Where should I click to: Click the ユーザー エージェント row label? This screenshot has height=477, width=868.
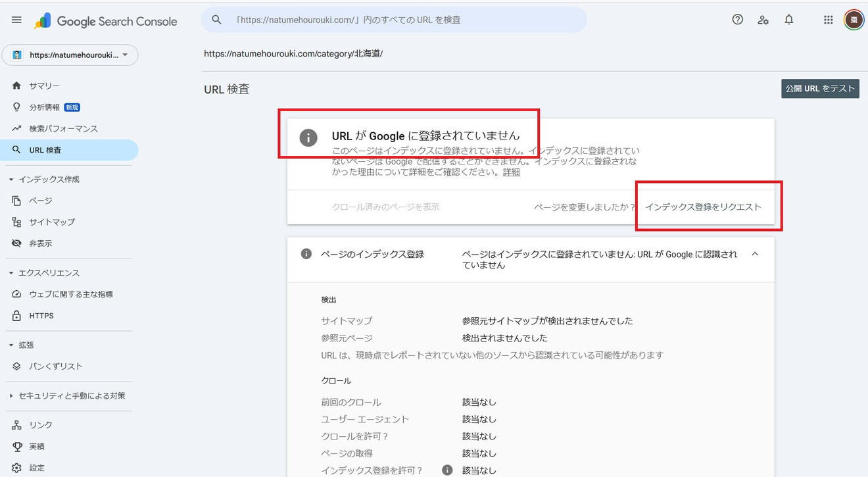[x=365, y=419]
